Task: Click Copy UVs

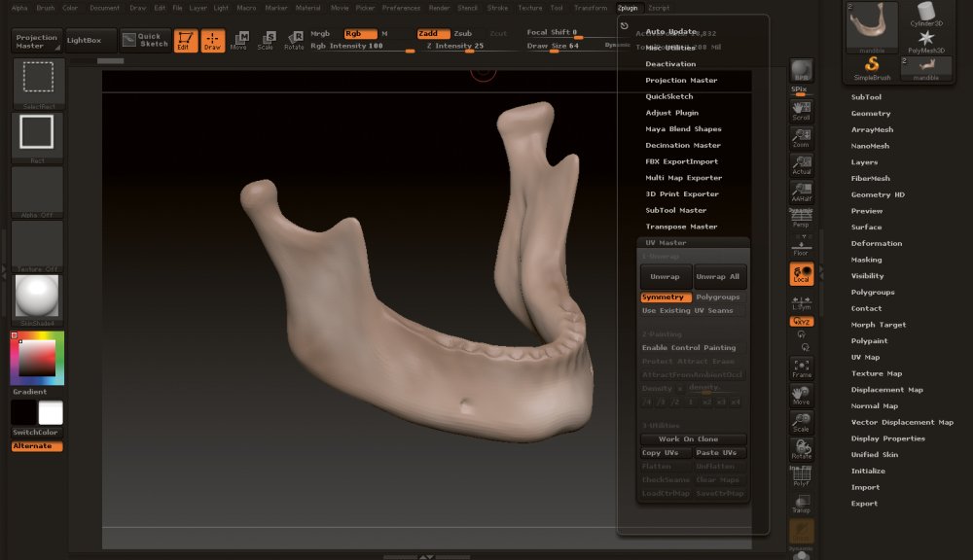Action: [666, 453]
